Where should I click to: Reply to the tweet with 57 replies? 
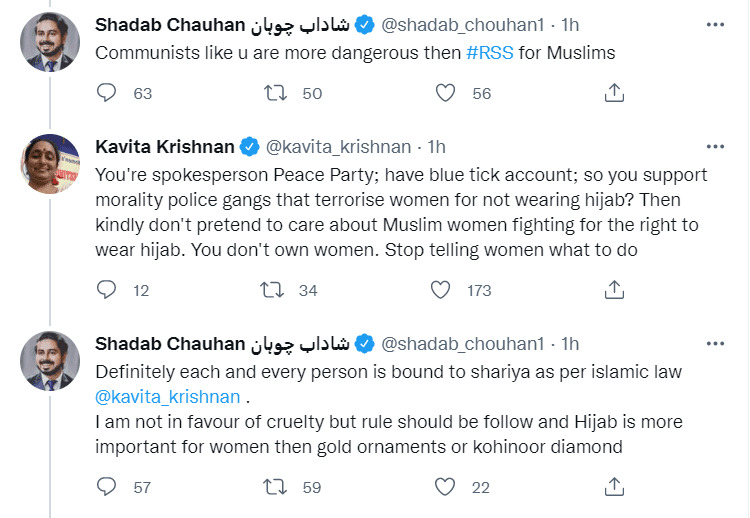click(x=108, y=487)
